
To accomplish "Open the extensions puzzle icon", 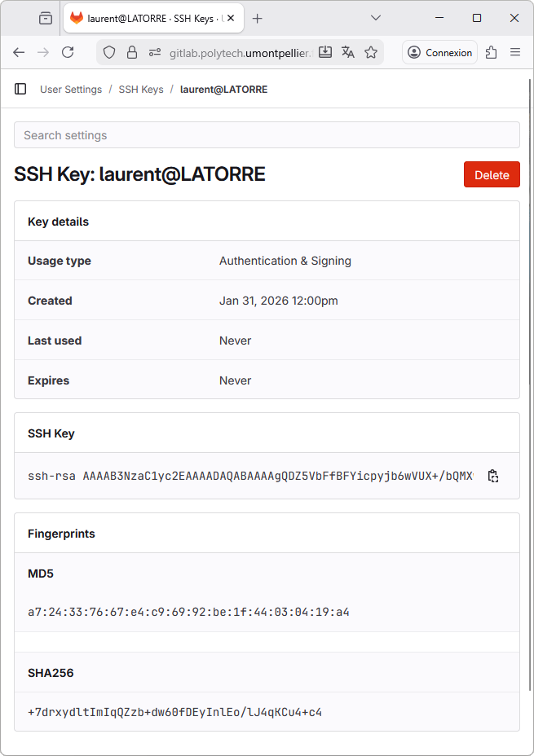I will click(x=491, y=52).
